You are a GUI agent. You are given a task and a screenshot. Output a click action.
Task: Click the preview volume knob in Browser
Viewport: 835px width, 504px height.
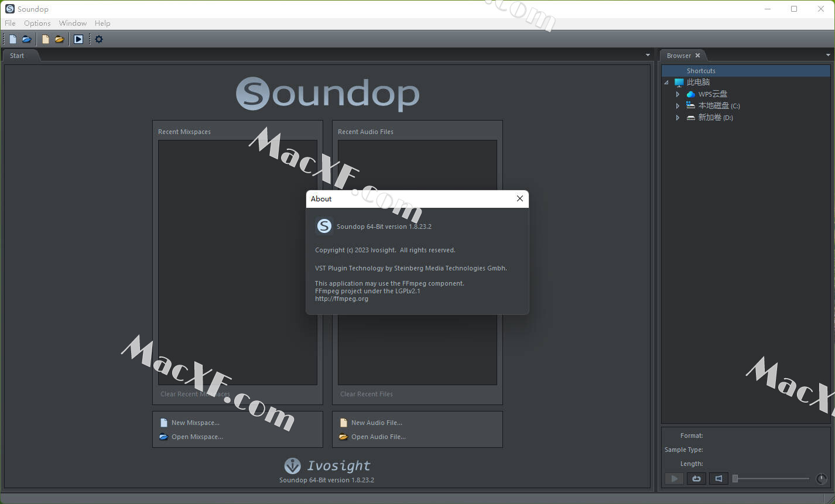pyautogui.click(x=822, y=479)
